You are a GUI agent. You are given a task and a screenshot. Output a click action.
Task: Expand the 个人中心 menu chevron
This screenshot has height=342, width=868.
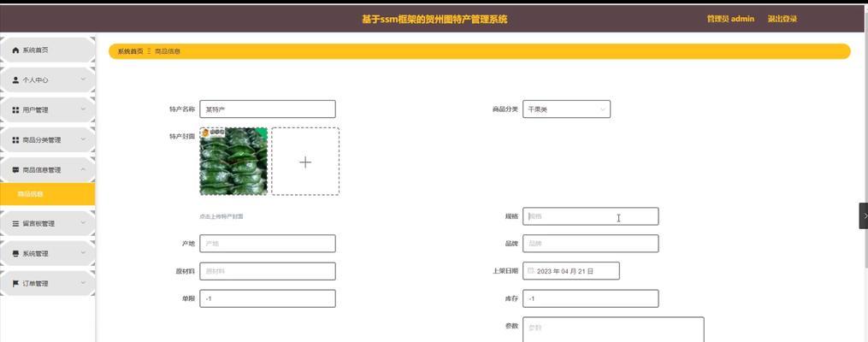pos(83,80)
